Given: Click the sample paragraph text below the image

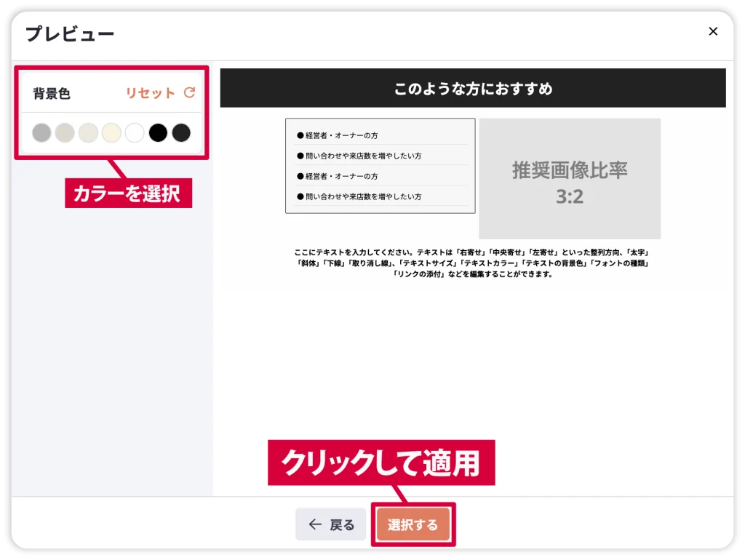Looking at the screenshot, I should pyautogui.click(x=473, y=263).
